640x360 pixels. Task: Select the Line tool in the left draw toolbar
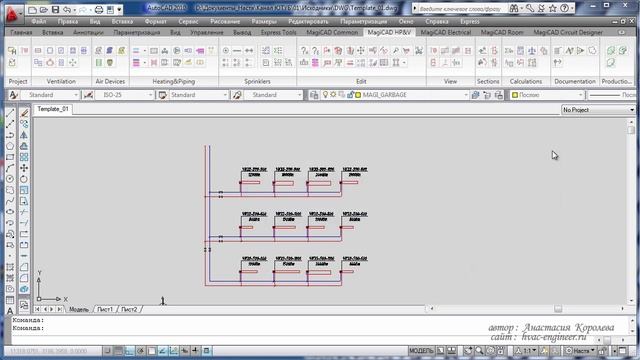pos(10,113)
